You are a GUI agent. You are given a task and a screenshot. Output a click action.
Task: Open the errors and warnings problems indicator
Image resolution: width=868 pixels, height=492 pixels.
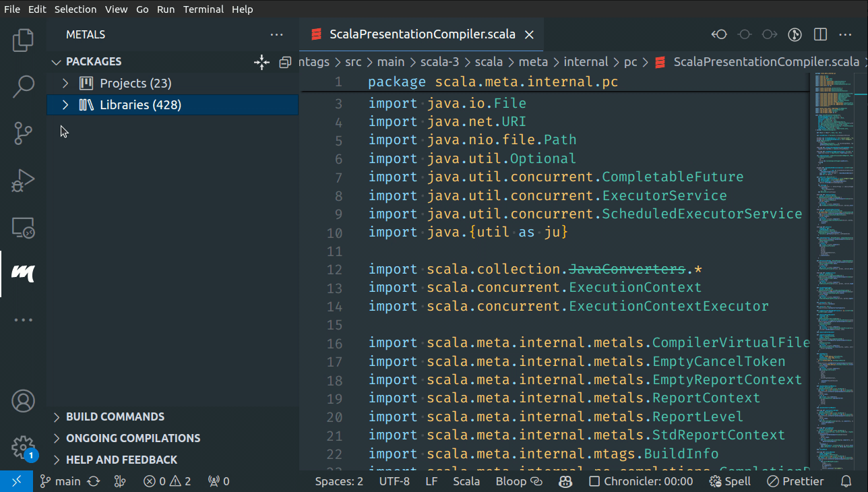167,481
